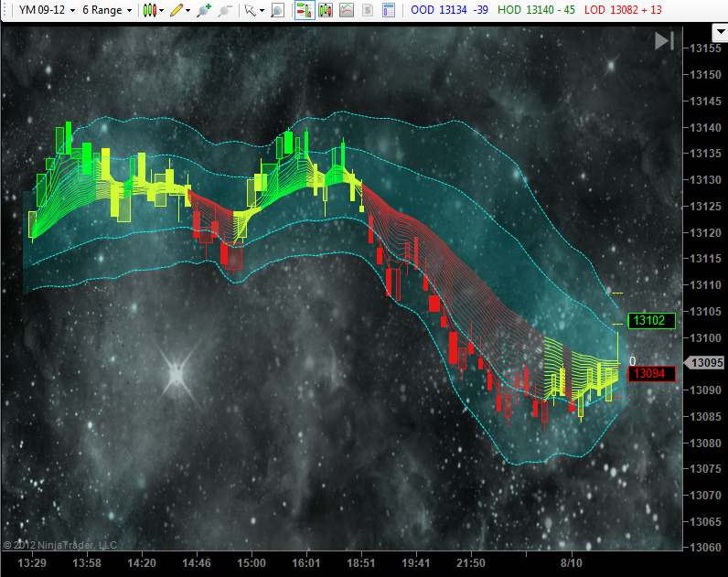Open the Indicators line chart icon
Image resolution: width=728 pixels, height=577 pixels.
point(347,10)
